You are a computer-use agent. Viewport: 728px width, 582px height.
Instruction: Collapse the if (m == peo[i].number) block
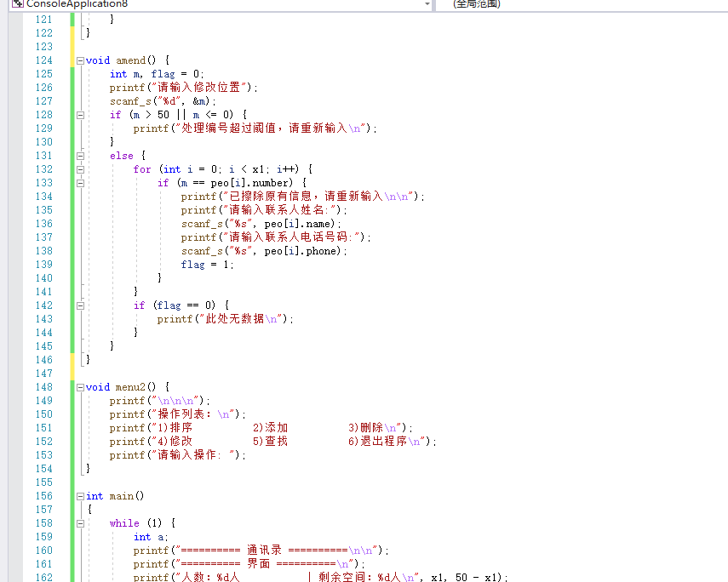pyautogui.click(x=80, y=183)
